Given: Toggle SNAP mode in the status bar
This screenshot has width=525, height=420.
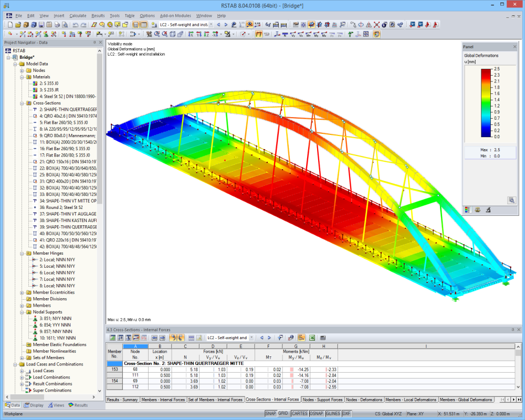Looking at the screenshot, I should pyautogui.click(x=271, y=413).
